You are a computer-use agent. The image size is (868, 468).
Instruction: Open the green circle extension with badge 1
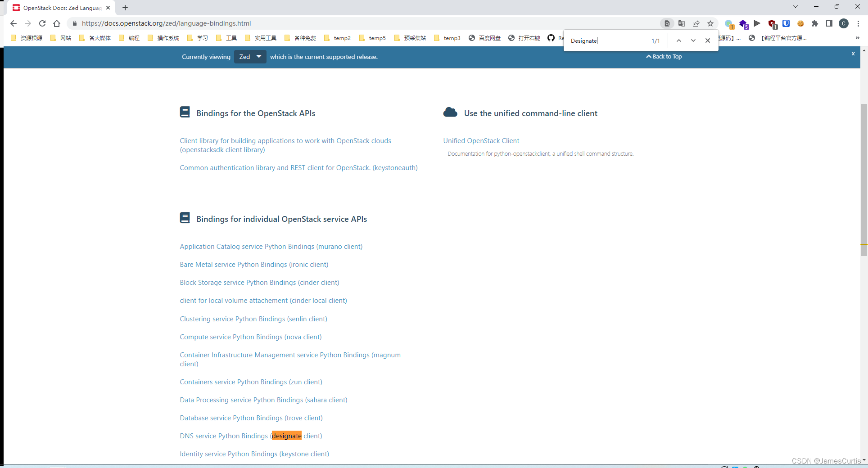click(x=729, y=24)
